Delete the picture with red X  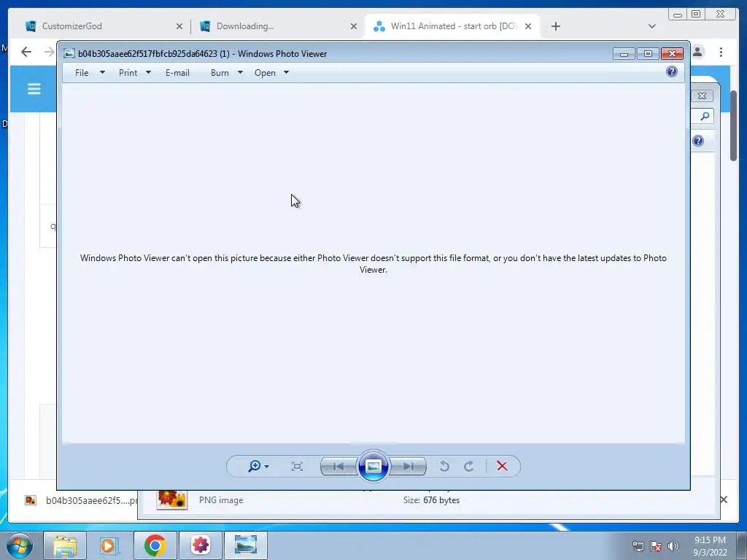[502, 466]
